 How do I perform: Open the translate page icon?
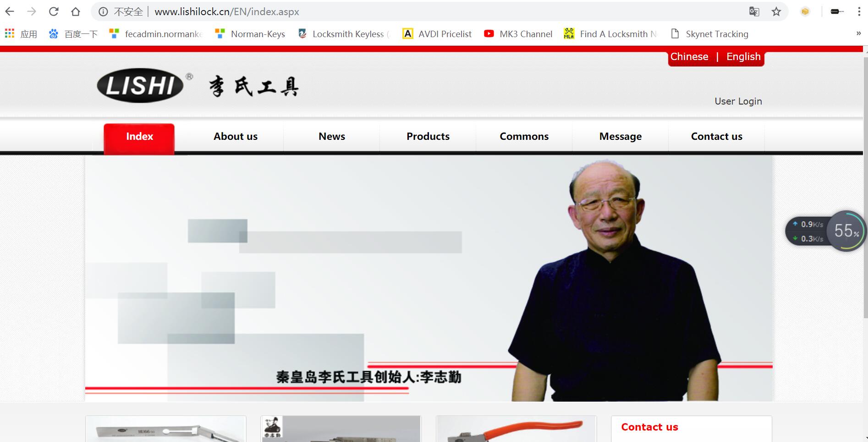pos(754,11)
